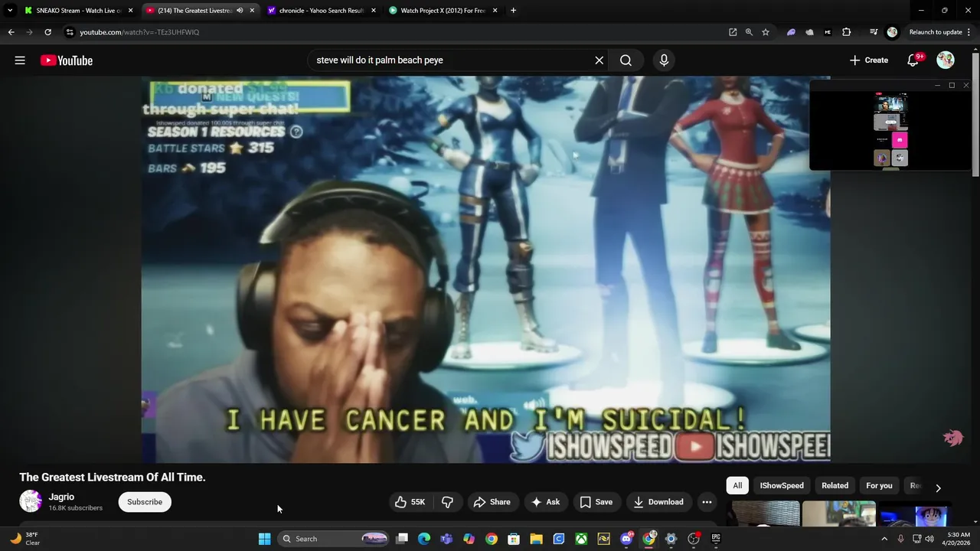Switch to Watch Project X tab

pos(443,11)
